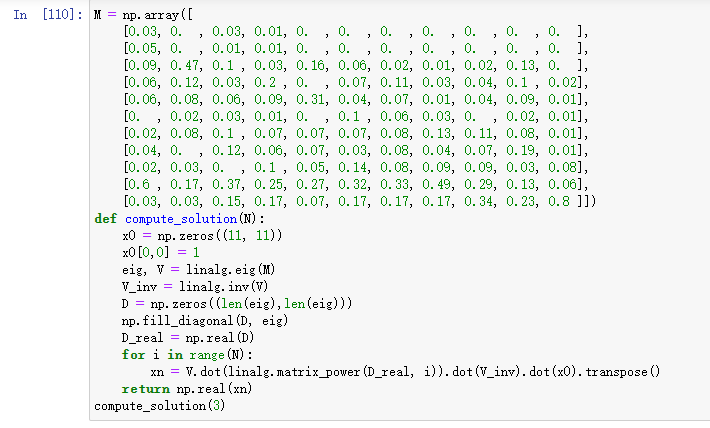Click the 'transpose()' call in the xn line
The image size is (710, 428).
(623, 372)
